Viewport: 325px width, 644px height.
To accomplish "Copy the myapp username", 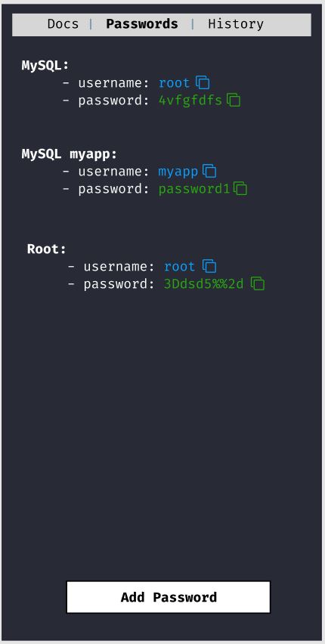I will pos(209,172).
